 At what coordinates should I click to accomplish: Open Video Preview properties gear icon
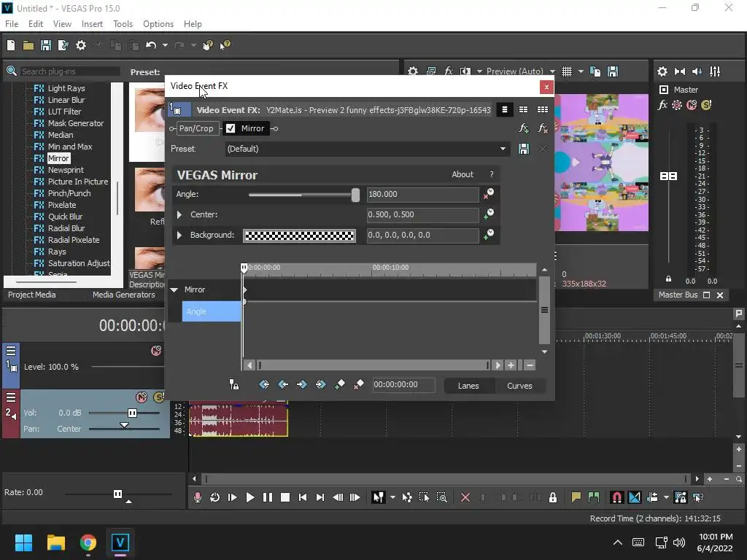(x=413, y=71)
